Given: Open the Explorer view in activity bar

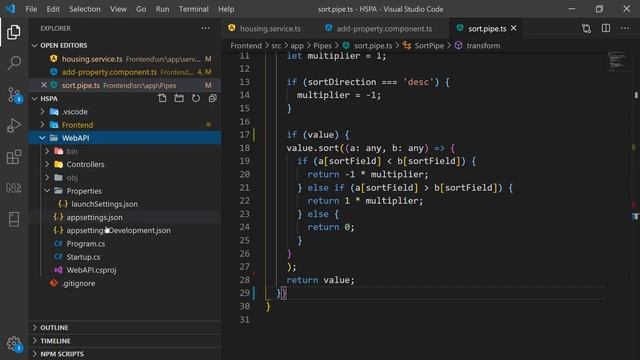Looking at the screenshot, I should pos(14,32).
